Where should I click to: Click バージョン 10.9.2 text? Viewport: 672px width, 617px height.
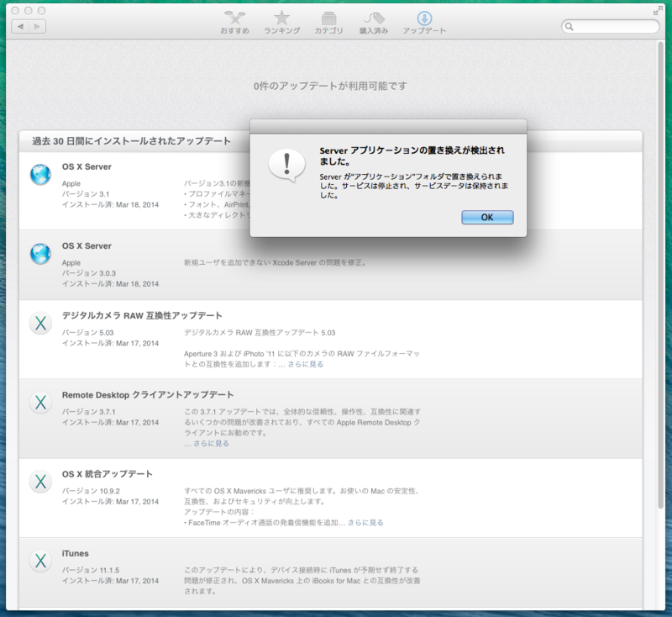coord(91,491)
